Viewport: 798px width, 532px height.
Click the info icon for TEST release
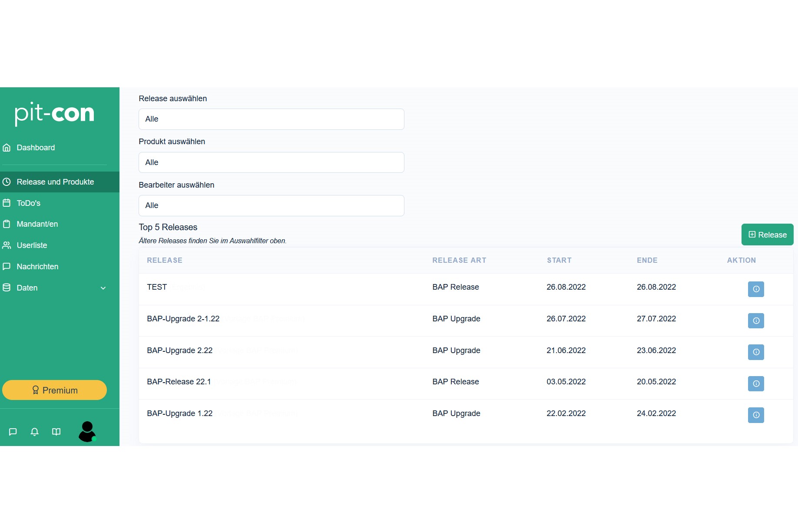tap(755, 289)
